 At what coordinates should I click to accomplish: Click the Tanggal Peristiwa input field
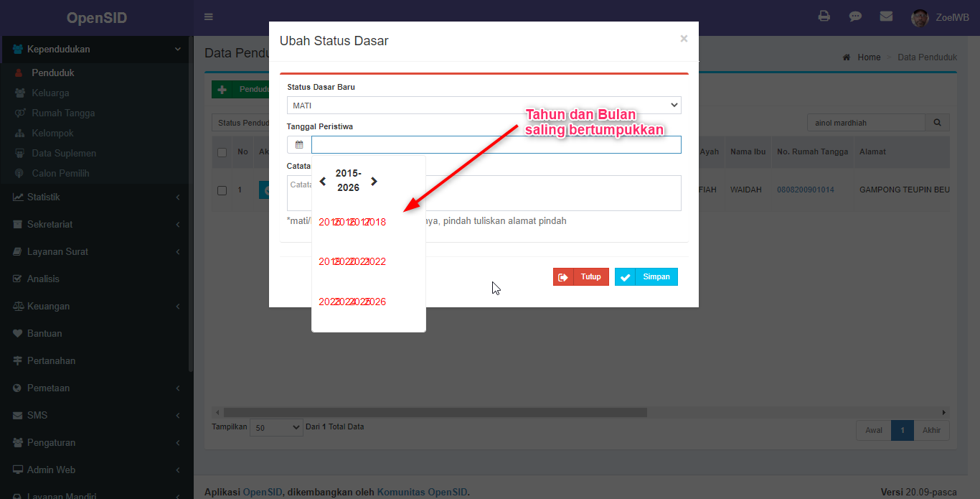pos(496,144)
